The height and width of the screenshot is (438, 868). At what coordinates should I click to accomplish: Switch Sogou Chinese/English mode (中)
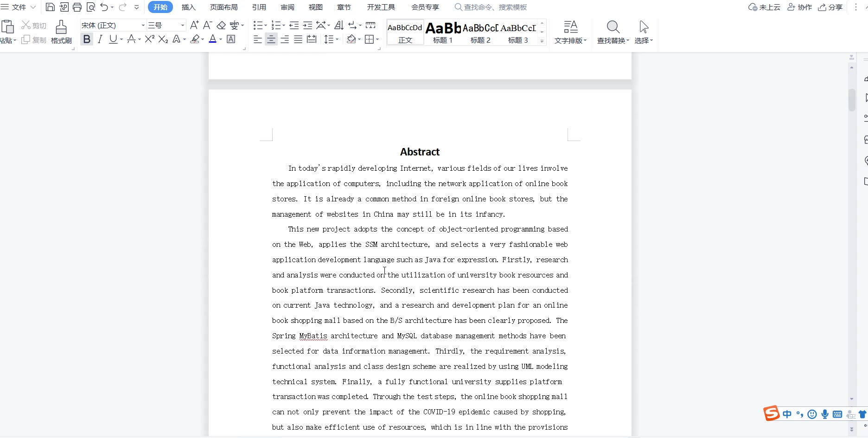pos(787,414)
